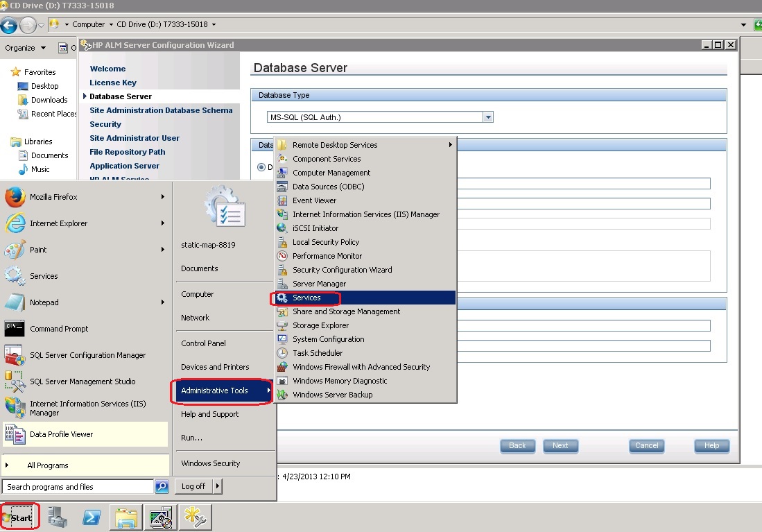Open Task Scheduler
Image resolution: width=762 pixels, height=532 pixels.
pyautogui.click(x=318, y=353)
